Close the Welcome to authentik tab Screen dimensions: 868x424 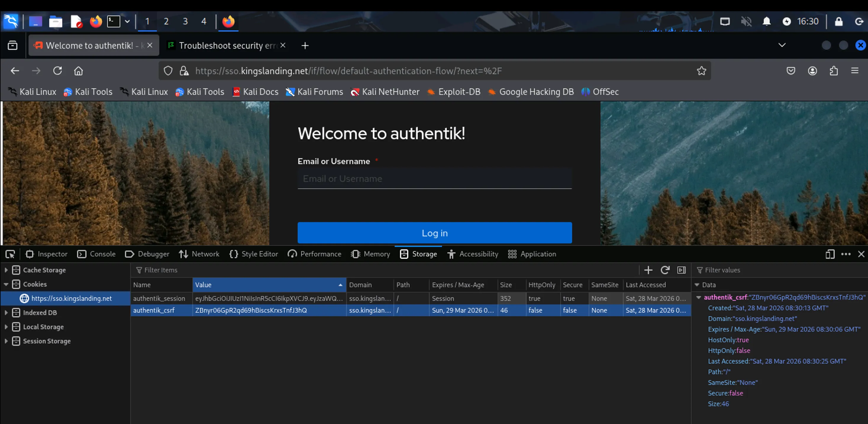pos(150,45)
